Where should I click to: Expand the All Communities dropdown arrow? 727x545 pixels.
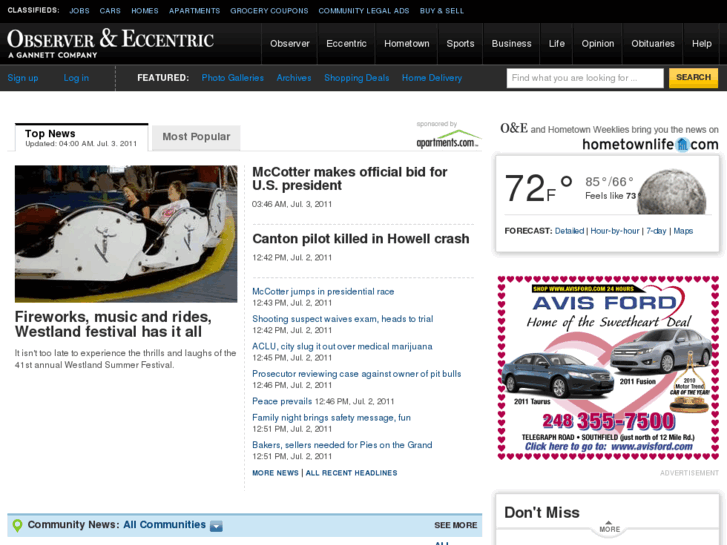click(216, 526)
